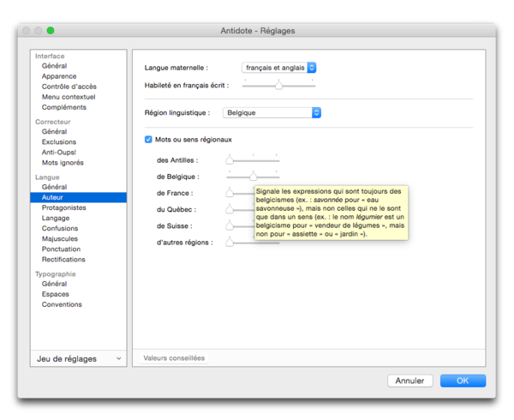Click the Annuler button
This screenshot has width=514, height=420.
point(410,381)
